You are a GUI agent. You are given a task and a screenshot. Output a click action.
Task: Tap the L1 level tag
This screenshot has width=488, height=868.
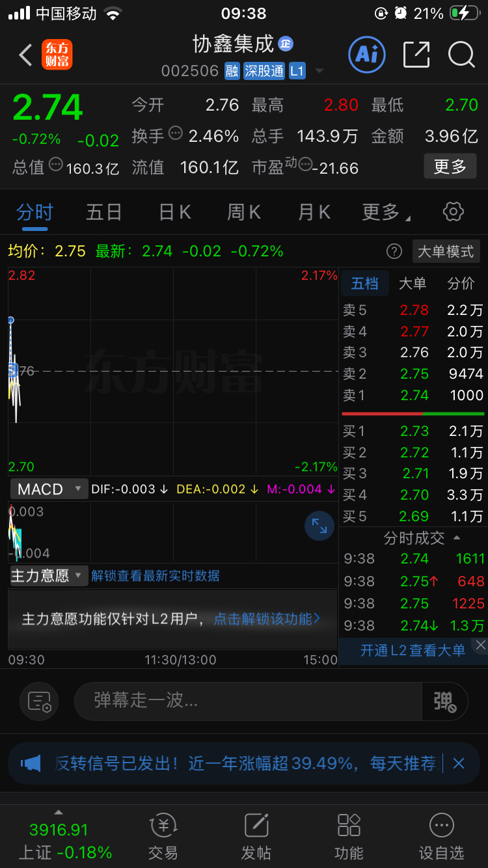297,71
